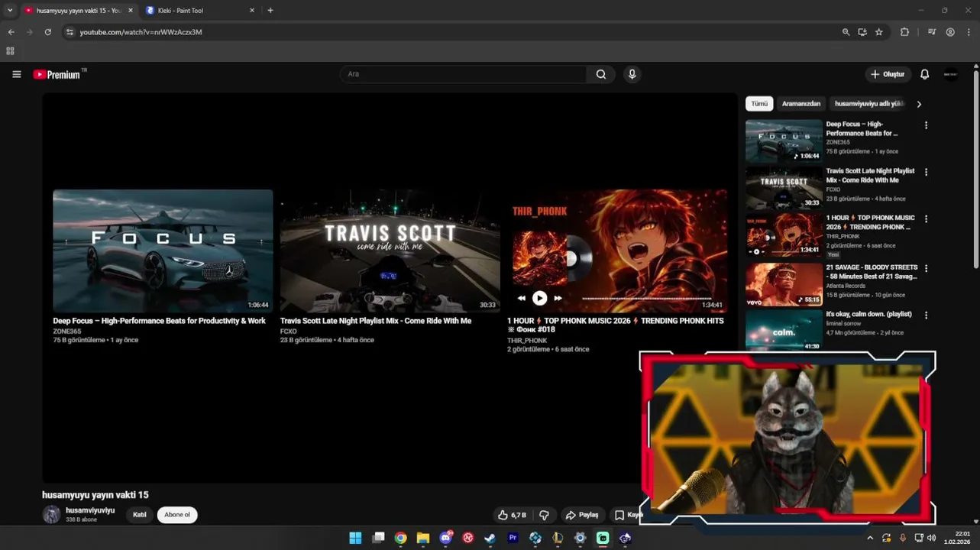Viewport: 980px width, 550px height.
Task: Open Discord from the taskbar
Action: 445,538
